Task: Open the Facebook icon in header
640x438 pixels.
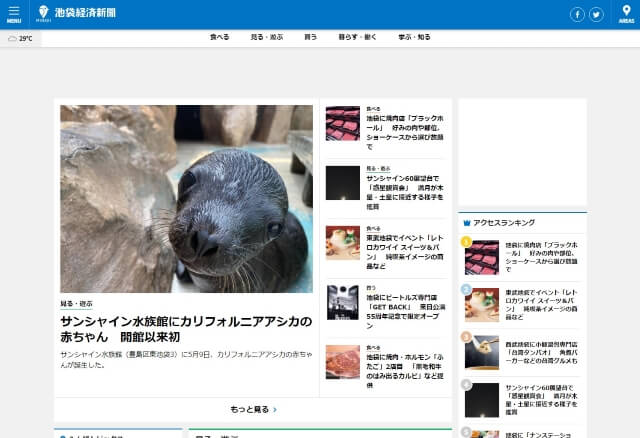Action: tap(577, 15)
